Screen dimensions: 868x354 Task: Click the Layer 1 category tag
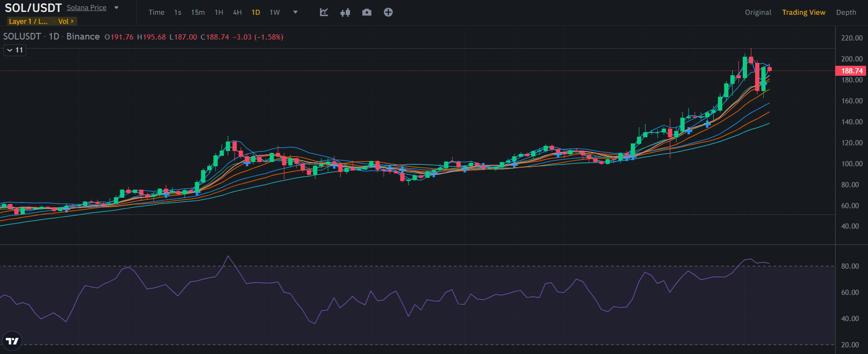pos(28,21)
